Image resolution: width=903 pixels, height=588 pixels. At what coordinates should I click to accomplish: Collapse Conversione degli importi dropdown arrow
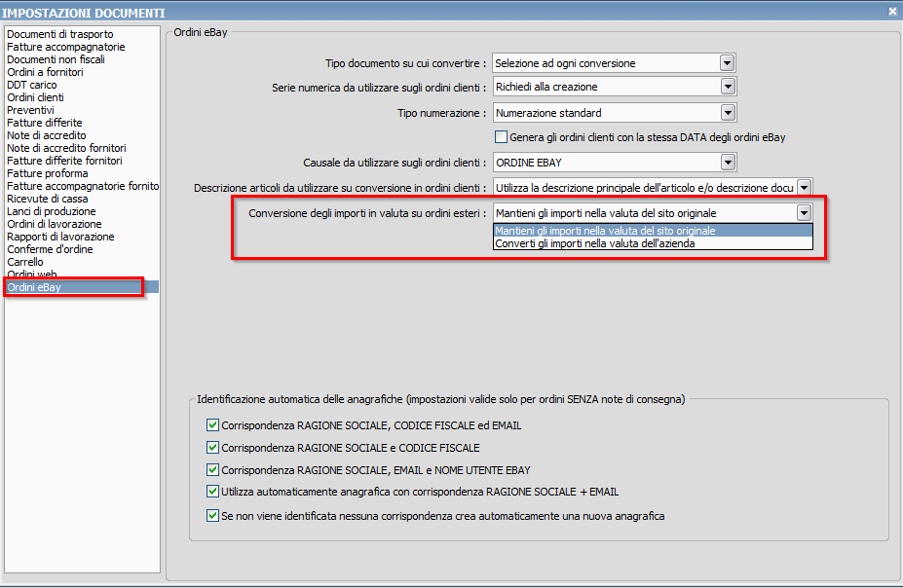[x=805, y=213]
